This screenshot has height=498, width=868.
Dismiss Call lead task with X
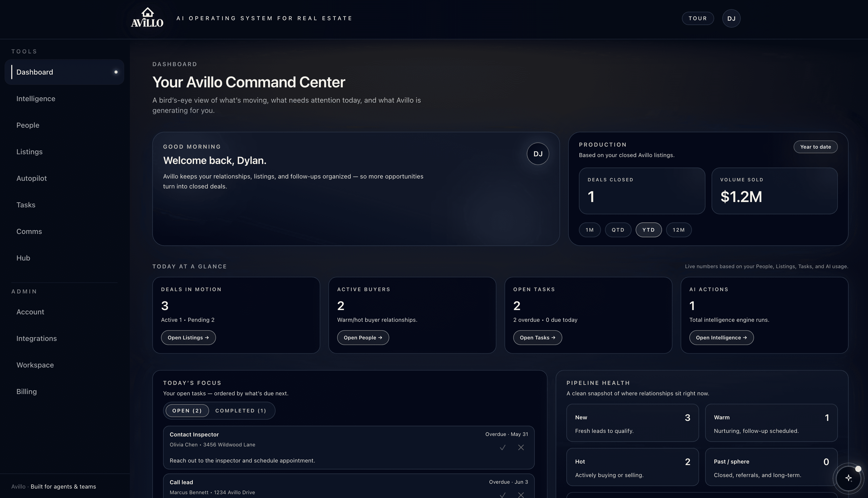521,495
